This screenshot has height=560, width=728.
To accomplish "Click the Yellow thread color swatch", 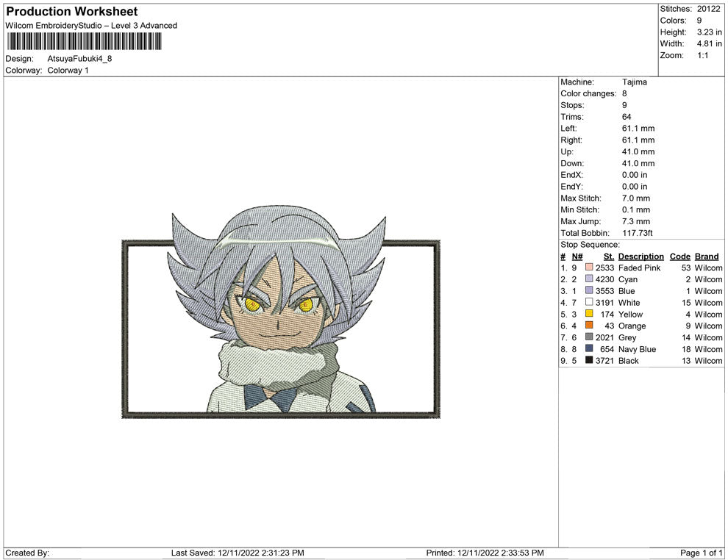I will click(589, 314).
